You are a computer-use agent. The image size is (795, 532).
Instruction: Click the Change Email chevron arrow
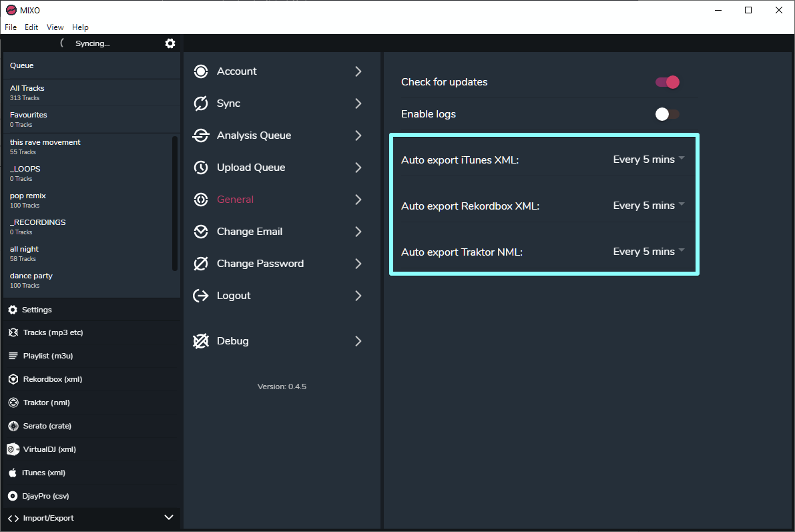[358, 232]
